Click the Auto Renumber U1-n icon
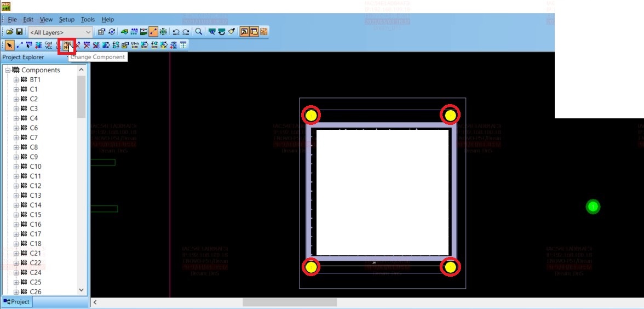This screenshot has width=644, height=309. [x=134, y=45]
